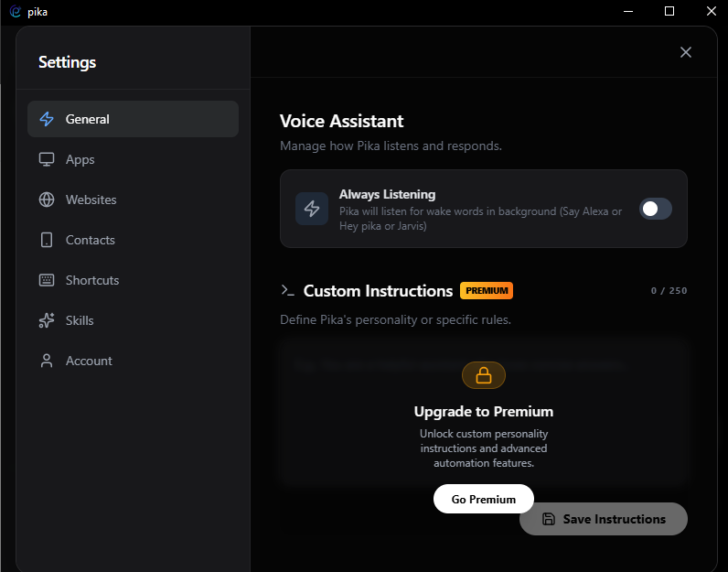Image resolution: width=728 pixels, height=572 pixels.
Task: Close the Settings panel with X
Action: pos(686,52)
